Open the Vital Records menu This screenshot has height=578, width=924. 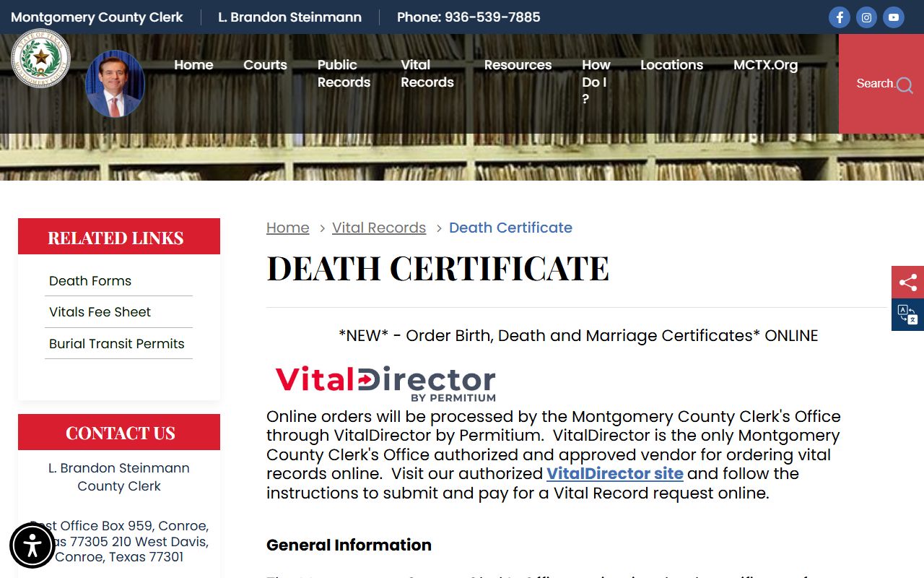[x=427, y=74]
